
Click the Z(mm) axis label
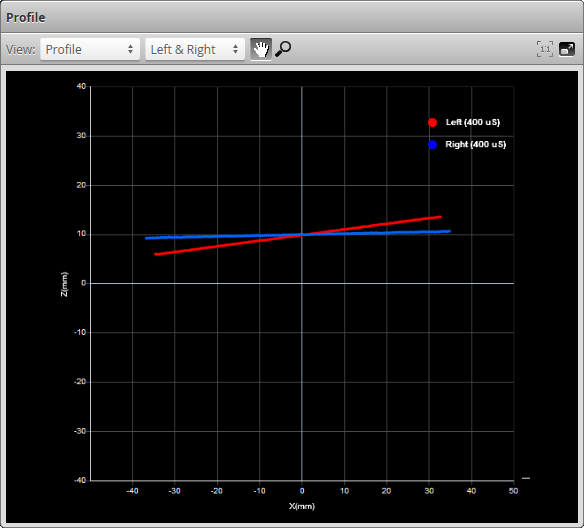[x=64, y=284]
